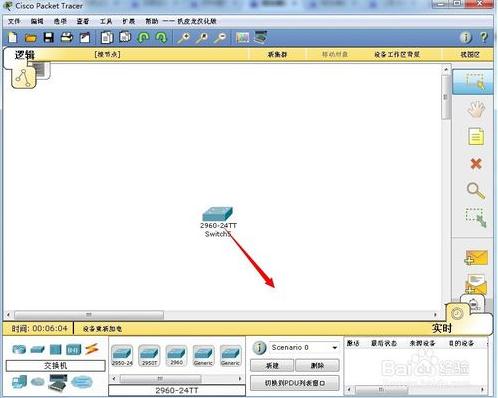The width and height of the screenshot is (498, 398).
Task: Paste using the Paste toolbar icon
Action: pos(125,37)
